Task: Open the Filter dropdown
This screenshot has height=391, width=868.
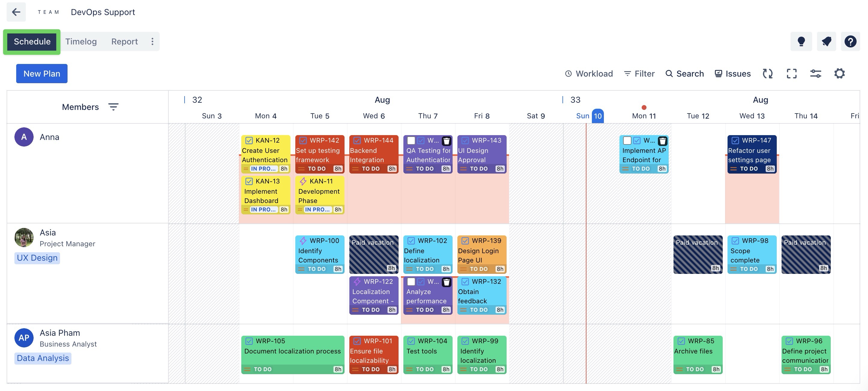Action: (639, 74)
